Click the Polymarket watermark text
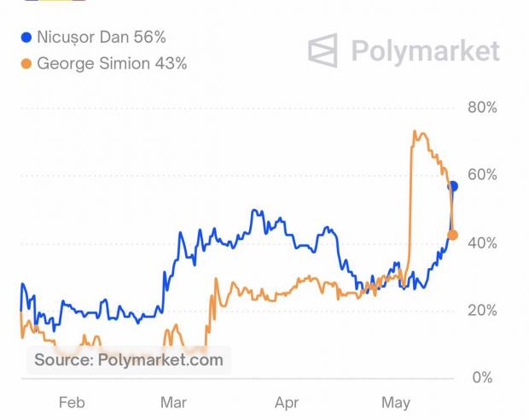Viewport: 529px width, 420px height. click(x=425, y=51)
